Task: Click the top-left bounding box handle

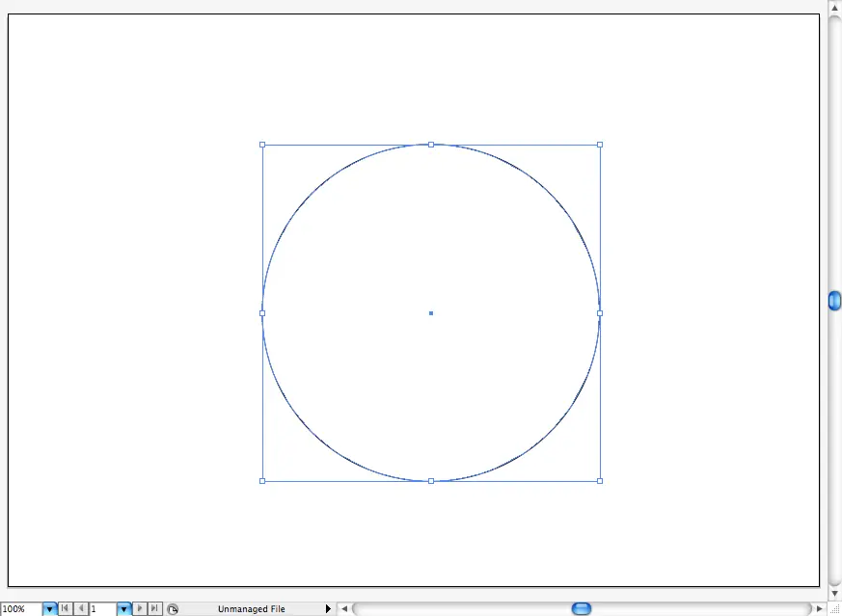Action: (x=262, y=145)
